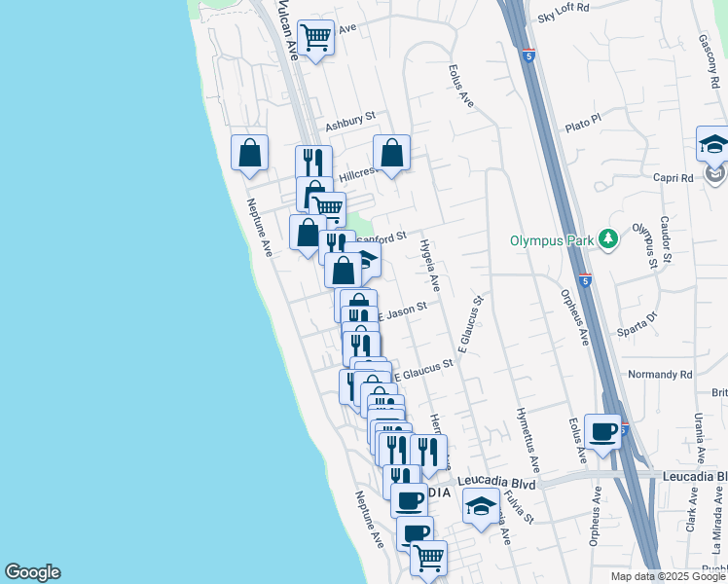Viewport: 728px width, 584px height.
Task: Open the shopping bag marker overlapping the Sanford school marker
Action: coord(344,271)
